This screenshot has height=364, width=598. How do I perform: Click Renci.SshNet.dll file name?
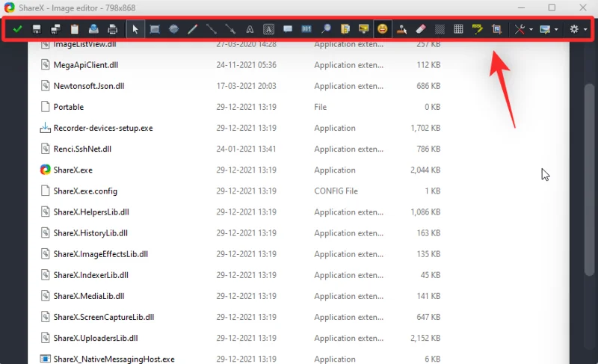coord(82,149)
